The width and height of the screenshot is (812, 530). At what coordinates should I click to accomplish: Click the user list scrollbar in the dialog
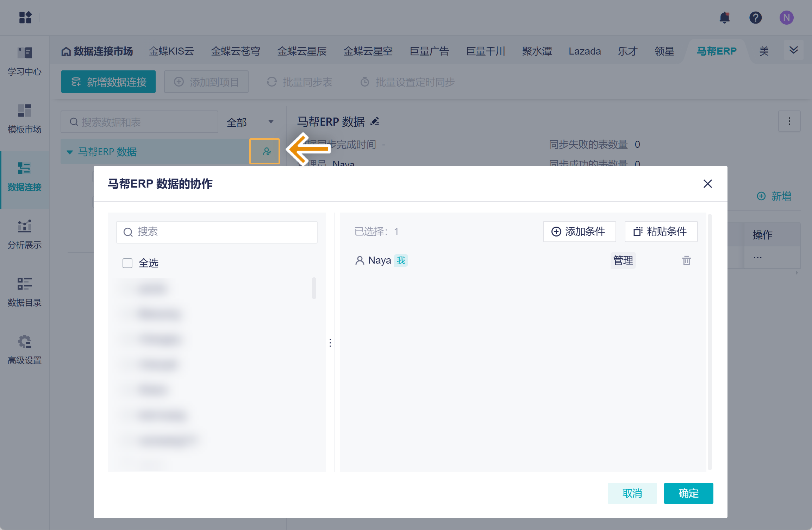(x=314, y=288)
